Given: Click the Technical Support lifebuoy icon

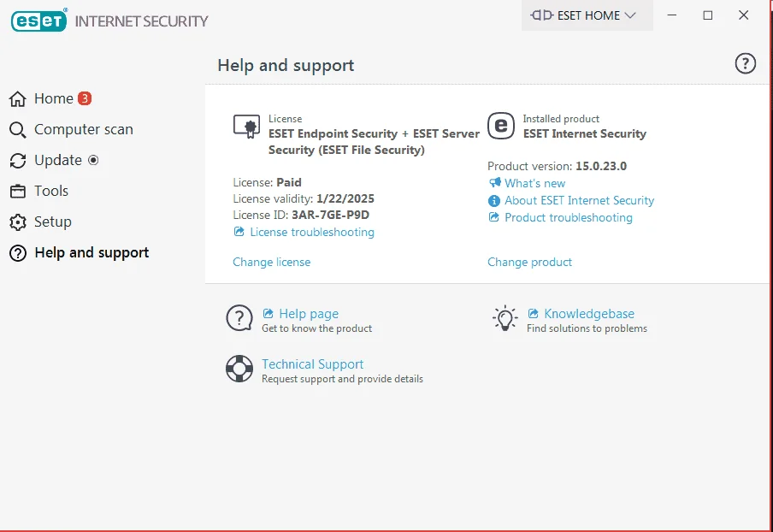Looking at the screenshot, I should 239,369.
